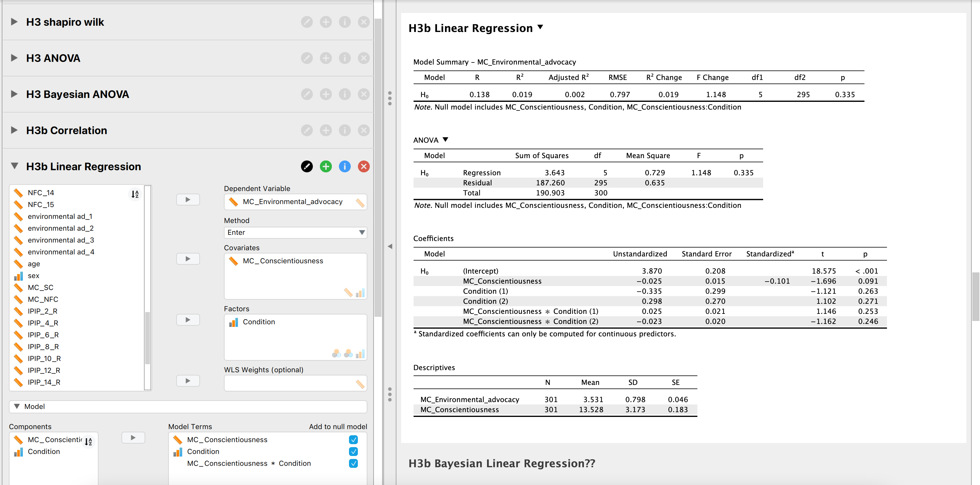Expand the H3 Bayesian ANOVA section
The width and height of the screenshot is (980, 485).
pos(14,94)
